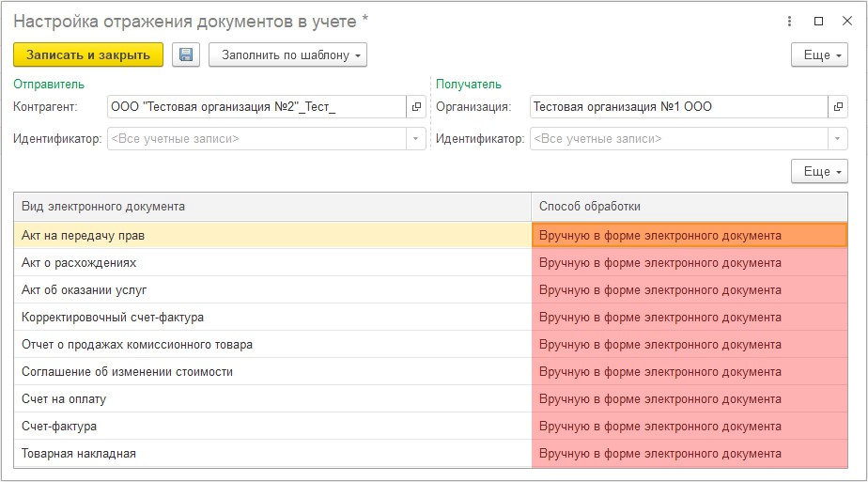Expand the recipient Идентификатор dropdown arrow
Screen dimensions: 868x482
(x=838, y=139)
